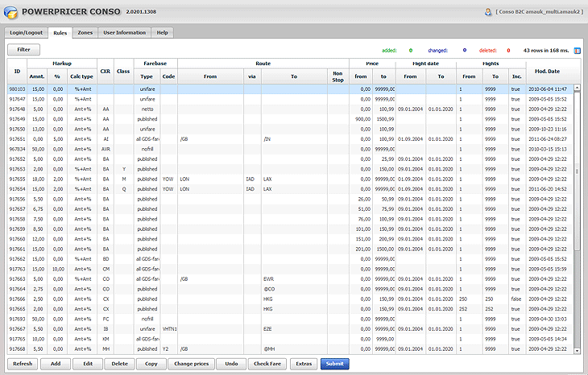Select row with ID 917763

pyautogui.click(x=291, y=269)
